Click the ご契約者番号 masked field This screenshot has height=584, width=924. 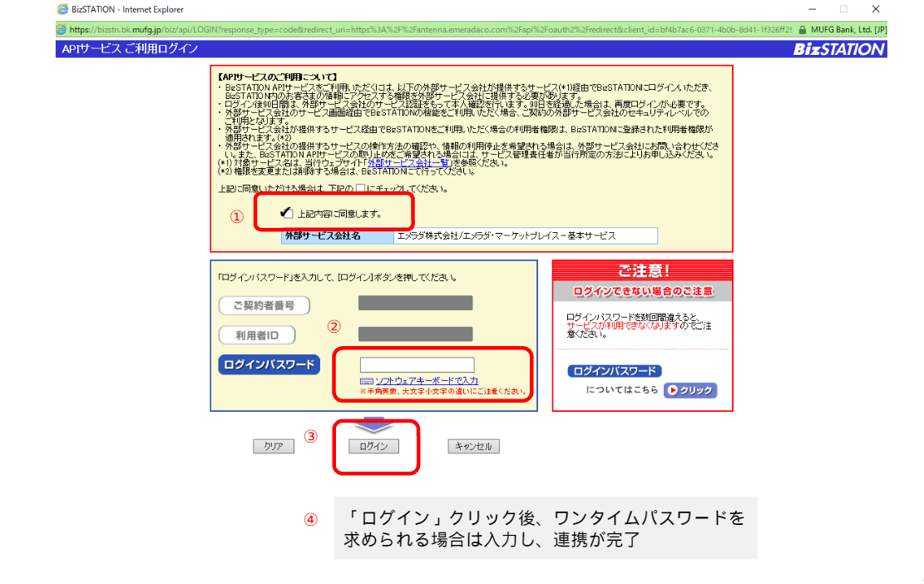416,303
